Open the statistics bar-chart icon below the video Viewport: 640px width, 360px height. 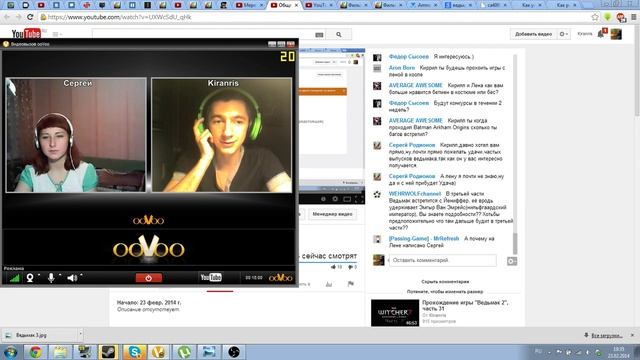(x=329, y=284)
